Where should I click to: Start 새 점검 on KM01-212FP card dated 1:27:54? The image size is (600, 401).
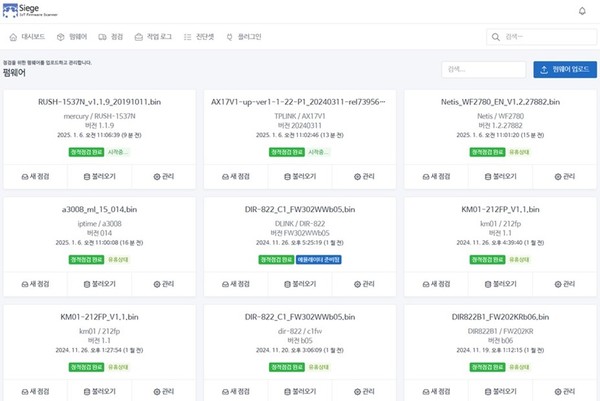pyautogui.click(x=36, y=391)
